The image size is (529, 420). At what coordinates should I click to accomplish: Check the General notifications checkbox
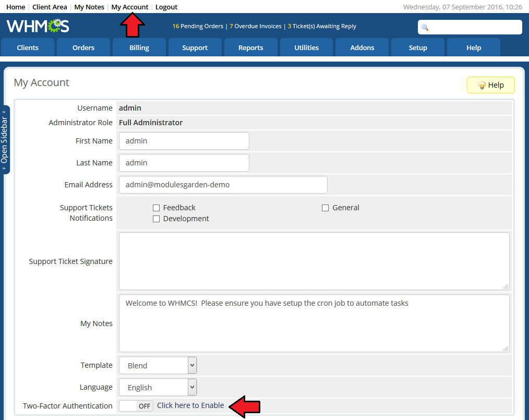[325, 208]
